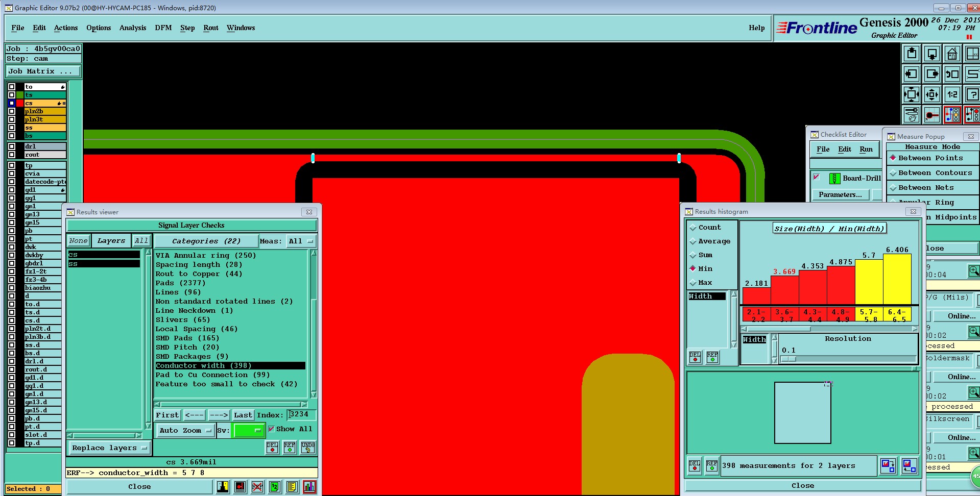Open the DFM menu
Screen dimensions: 980x496
[163, 28]
